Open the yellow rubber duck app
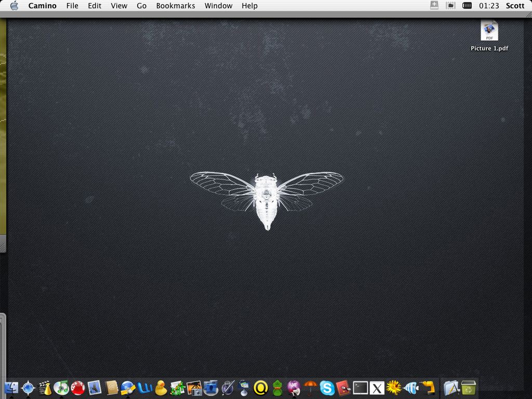 click(x=161, y=388)
